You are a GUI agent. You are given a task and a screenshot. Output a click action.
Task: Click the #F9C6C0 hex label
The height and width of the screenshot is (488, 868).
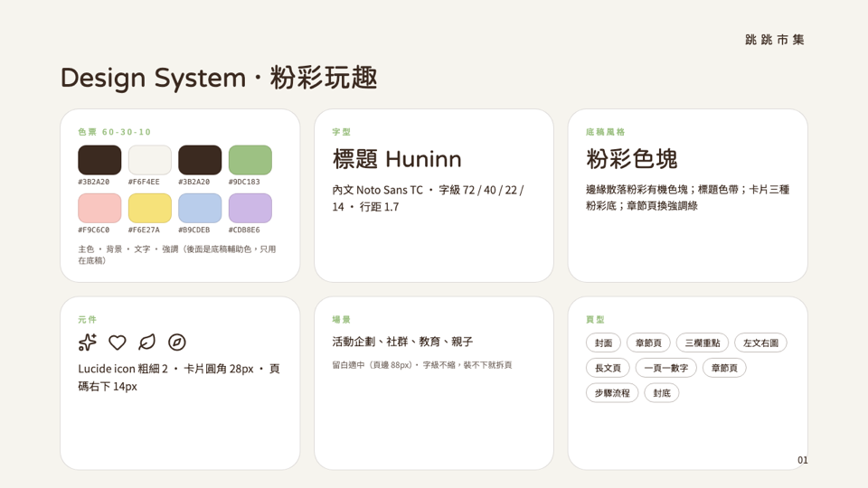(x=93, y=230)
